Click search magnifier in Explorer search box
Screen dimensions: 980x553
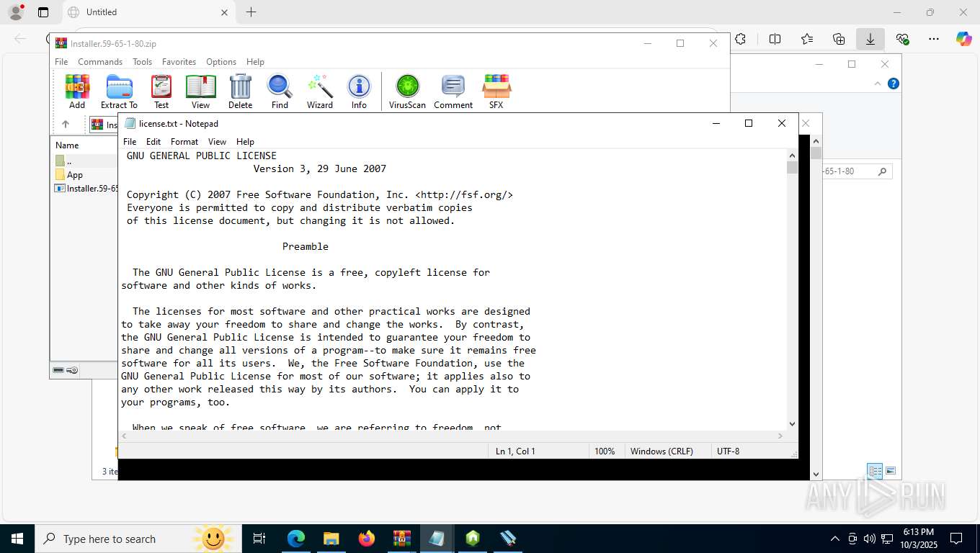point(882,171)
